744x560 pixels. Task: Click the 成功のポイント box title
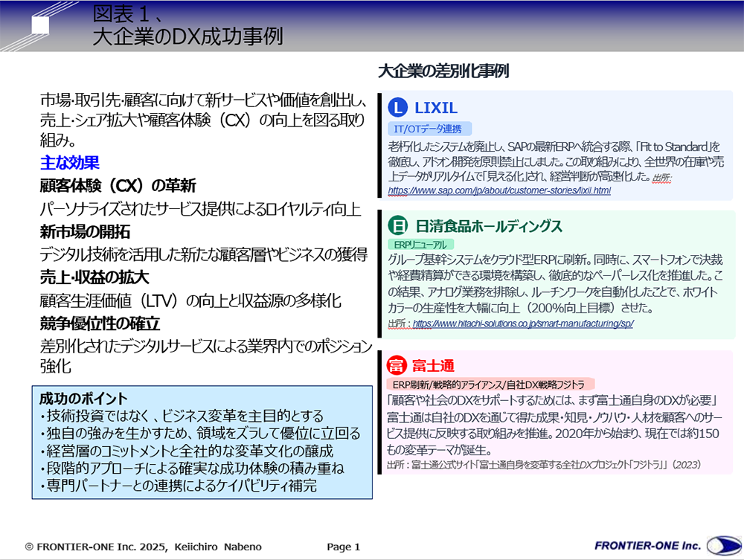coord(83,398)
